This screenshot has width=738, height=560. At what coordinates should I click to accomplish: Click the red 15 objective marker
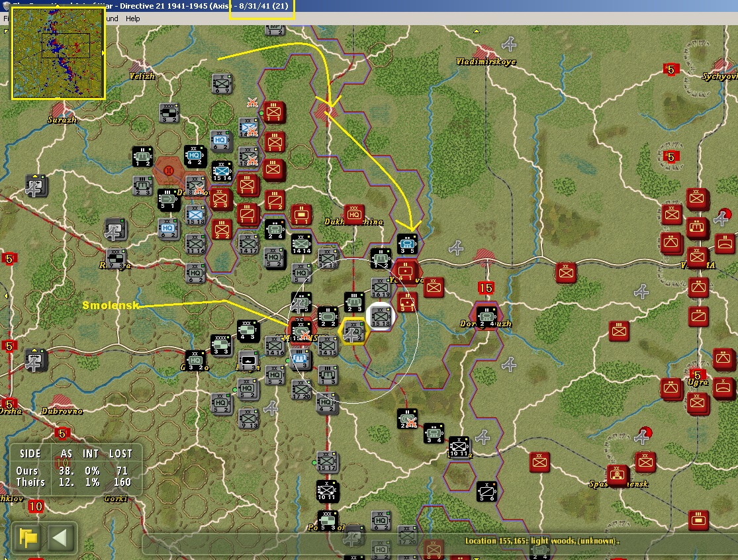[x=485, y=288]
